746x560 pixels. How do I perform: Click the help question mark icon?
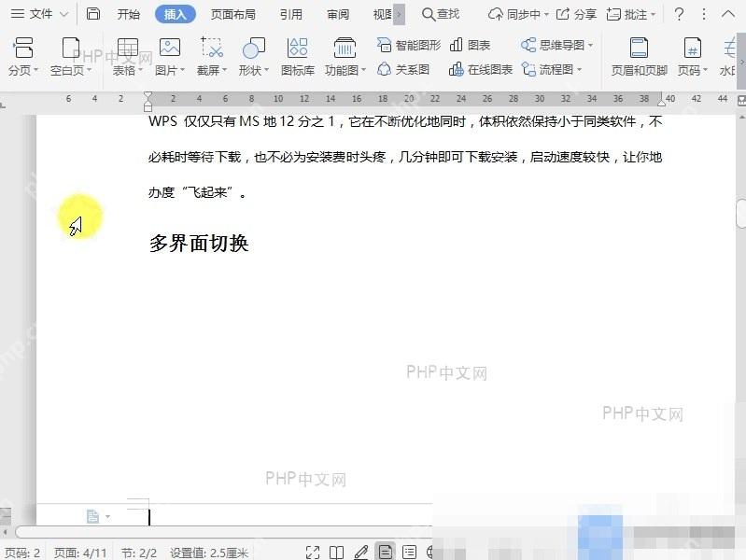coord(679,14)
